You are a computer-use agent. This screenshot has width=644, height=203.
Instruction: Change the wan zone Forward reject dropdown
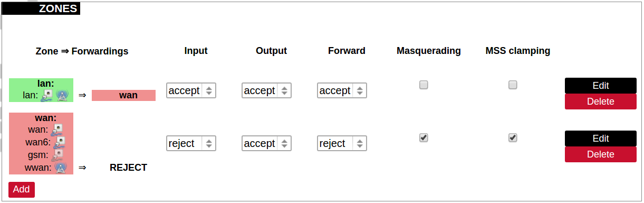[x=342, y=143]
